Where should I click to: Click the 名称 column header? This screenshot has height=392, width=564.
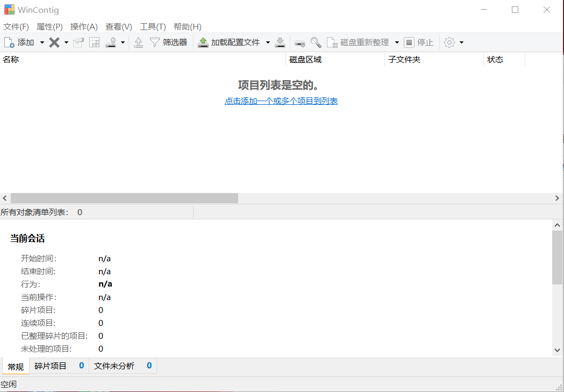coord(143,59)
